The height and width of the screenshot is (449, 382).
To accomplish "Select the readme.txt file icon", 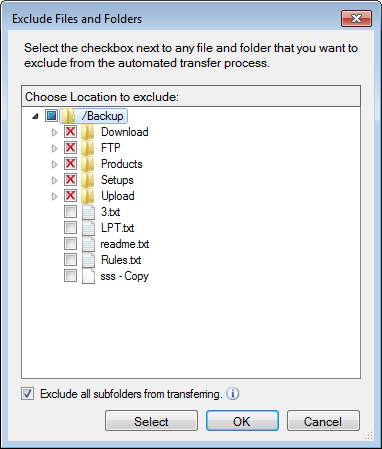I will click(88, 244).
